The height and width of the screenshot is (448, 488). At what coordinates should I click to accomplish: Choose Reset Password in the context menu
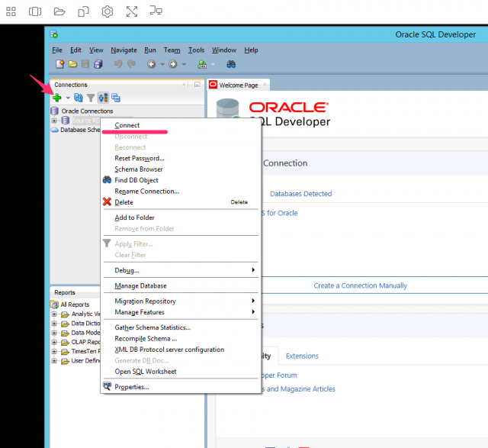pos(181,158)
